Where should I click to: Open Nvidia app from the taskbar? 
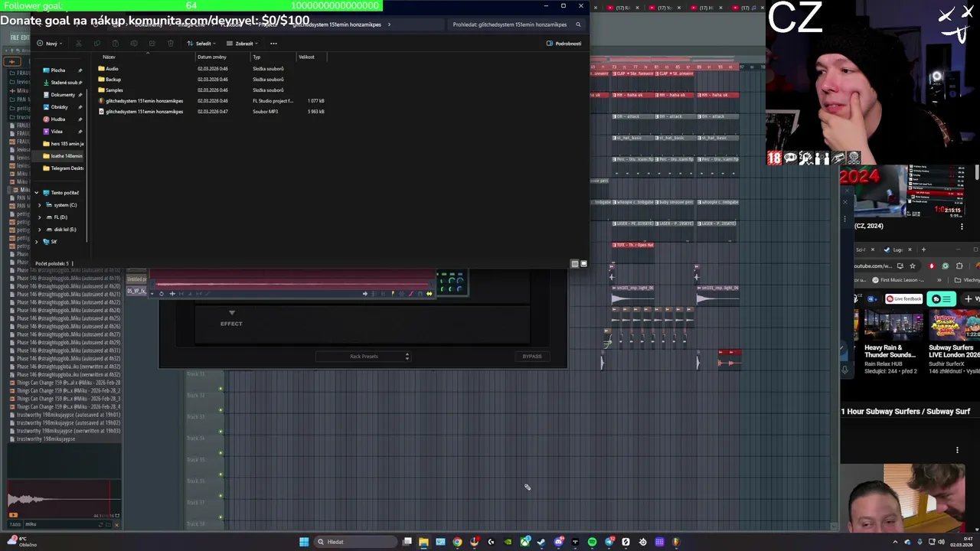[508, 542]
